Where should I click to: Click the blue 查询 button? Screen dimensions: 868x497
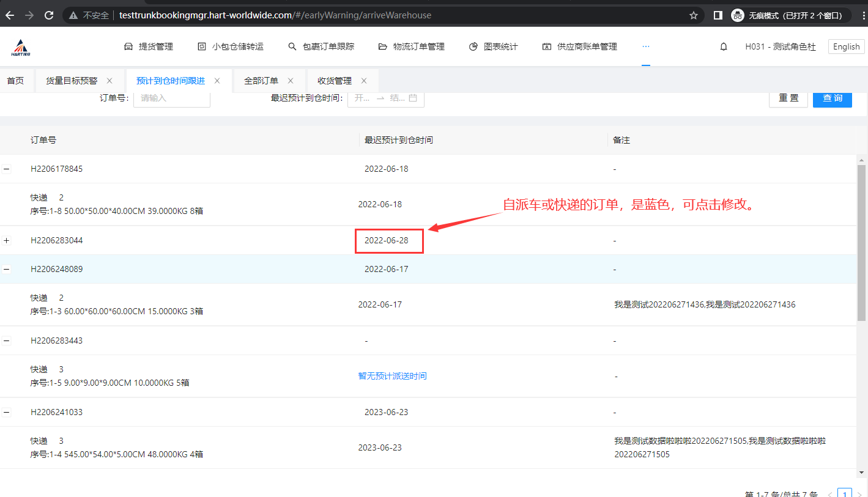[832, 98]
